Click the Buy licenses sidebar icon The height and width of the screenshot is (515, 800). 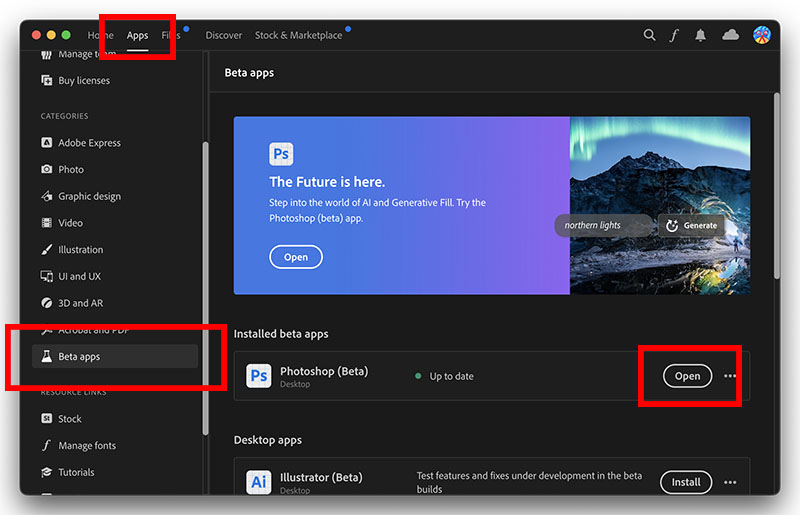pos(46,80)
